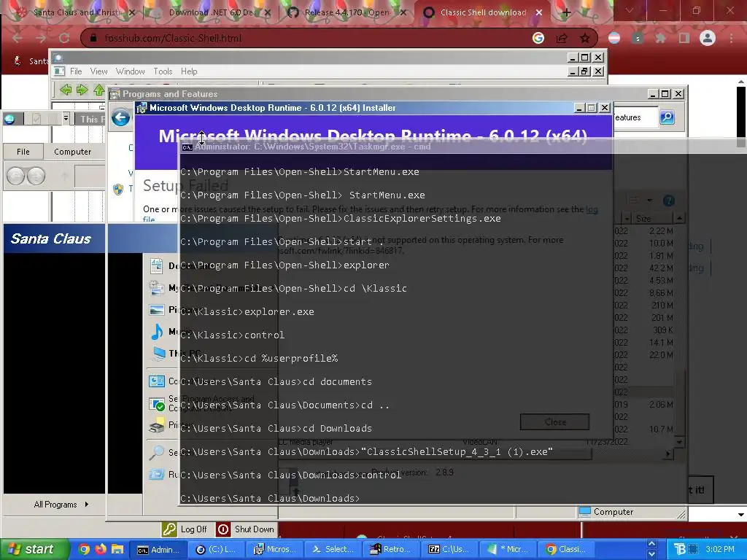Image resolution: width=747 pixels, height=560 pixels.
Task: Open the Chrome three-dot menu
Action: click(x=731, y=38)
